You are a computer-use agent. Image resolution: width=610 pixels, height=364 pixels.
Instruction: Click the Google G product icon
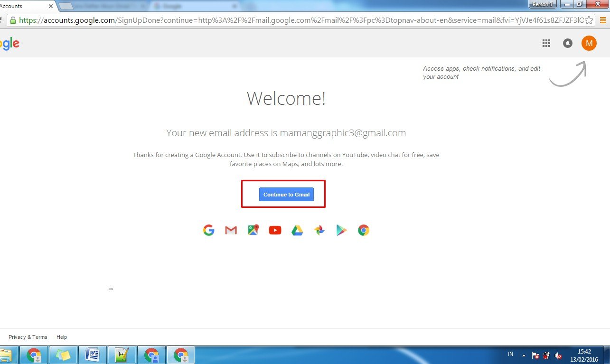(209, 230)
